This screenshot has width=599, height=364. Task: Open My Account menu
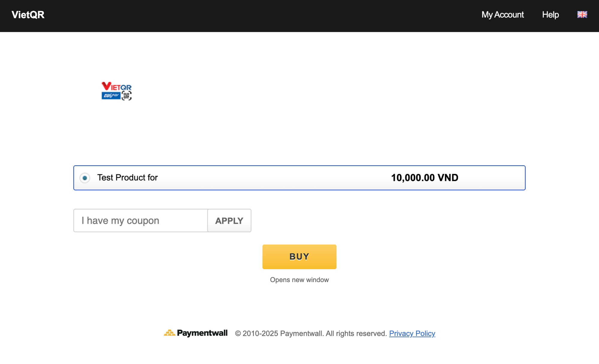[502, 15]
